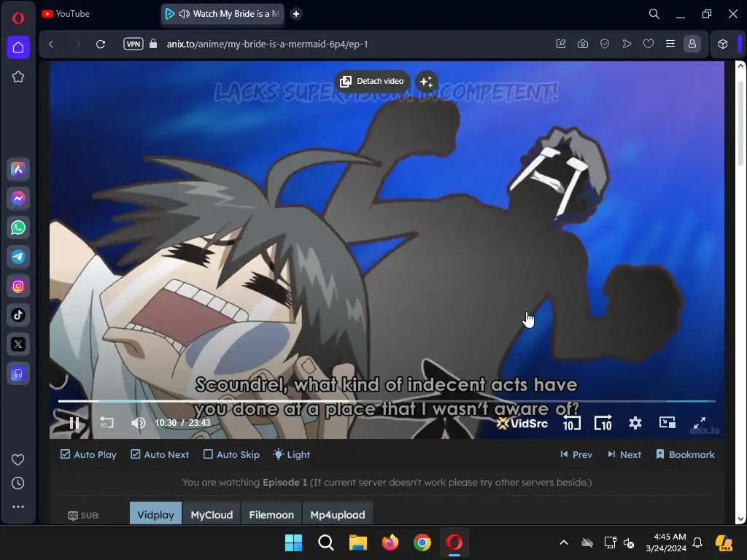Open TikTok in sidebar

pos(18,315)
